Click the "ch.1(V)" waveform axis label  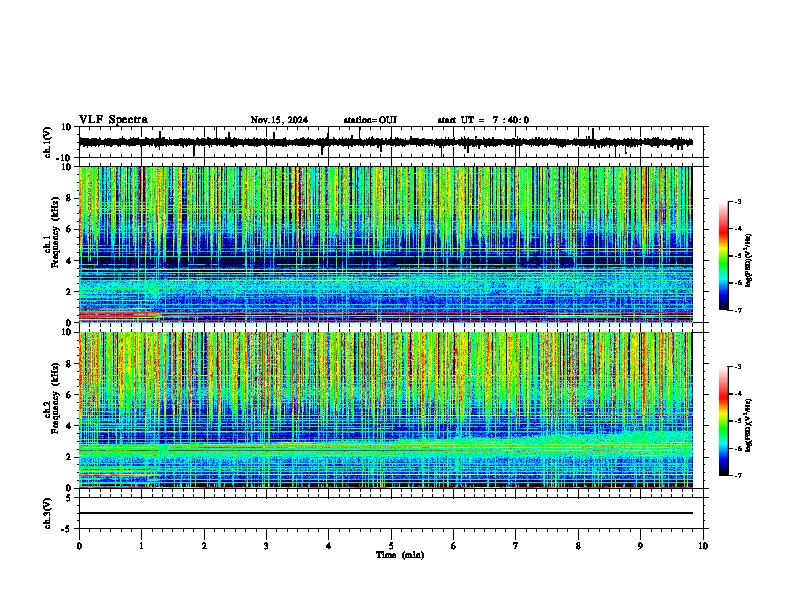tap(48, 142)
